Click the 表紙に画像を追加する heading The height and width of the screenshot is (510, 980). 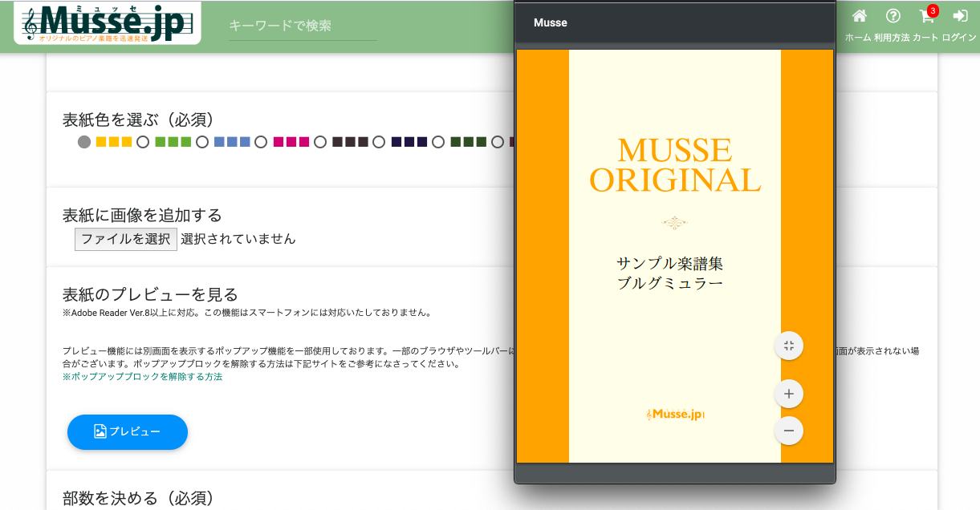pyautogui.click(x=142, y=215)
